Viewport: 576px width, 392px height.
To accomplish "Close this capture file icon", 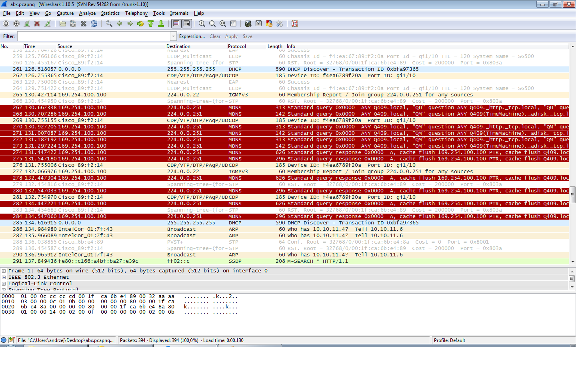I will pos(84,24).
